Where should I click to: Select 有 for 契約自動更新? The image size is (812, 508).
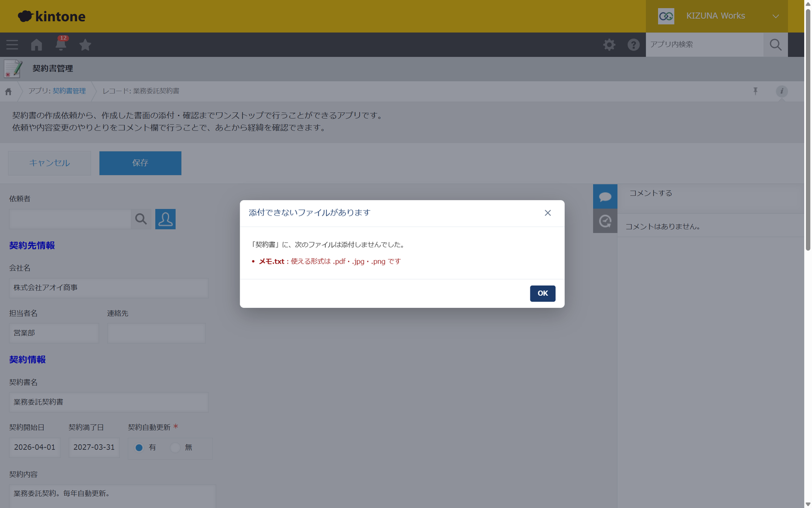coord(139,448)
